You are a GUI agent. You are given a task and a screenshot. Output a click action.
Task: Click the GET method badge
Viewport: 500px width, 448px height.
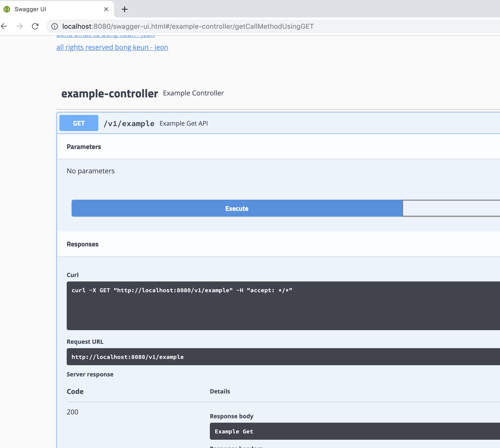point(79,123)
